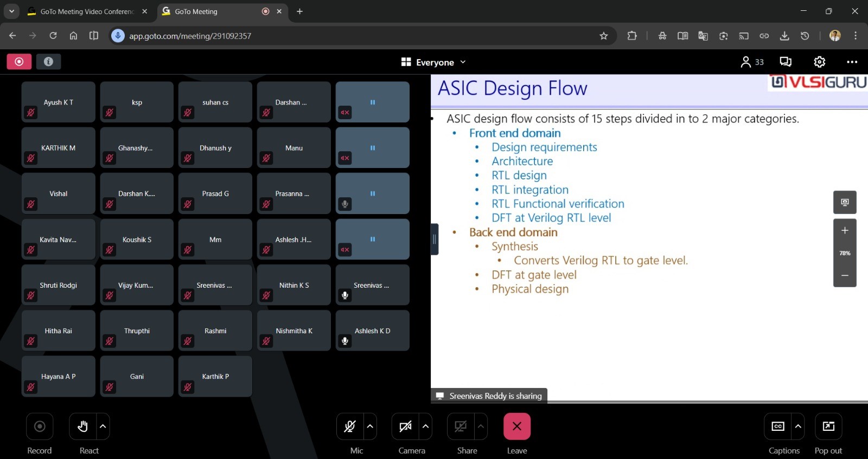868x459 pixels.
Task: Zoom out shared screen with minus
Action: (x=845, y=276)
